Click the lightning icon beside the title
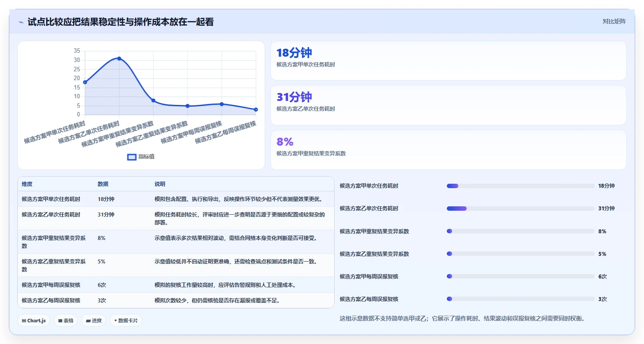644x344 pixels. 21,22
